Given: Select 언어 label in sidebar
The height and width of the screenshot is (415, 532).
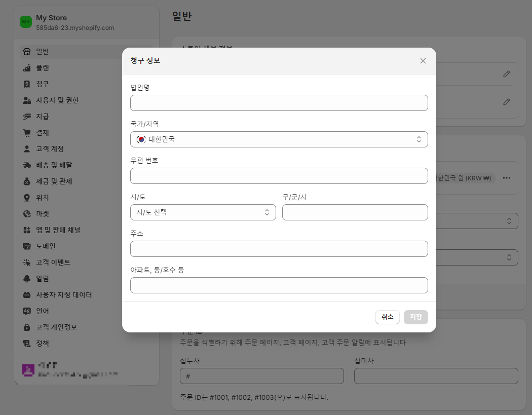Looking at the screenshot, I should tap(43, 311).
